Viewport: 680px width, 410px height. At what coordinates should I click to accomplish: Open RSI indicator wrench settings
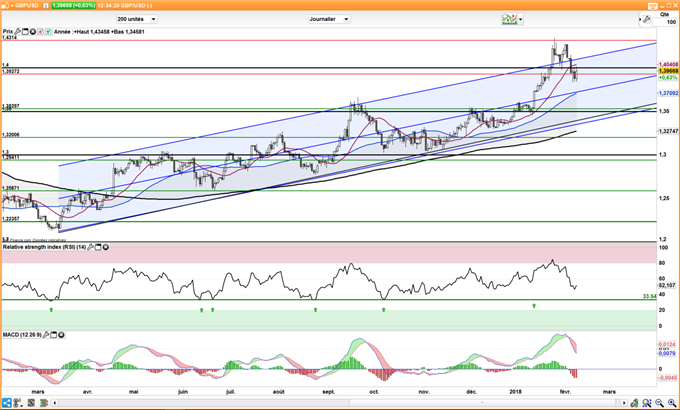[x=91, y=247]
